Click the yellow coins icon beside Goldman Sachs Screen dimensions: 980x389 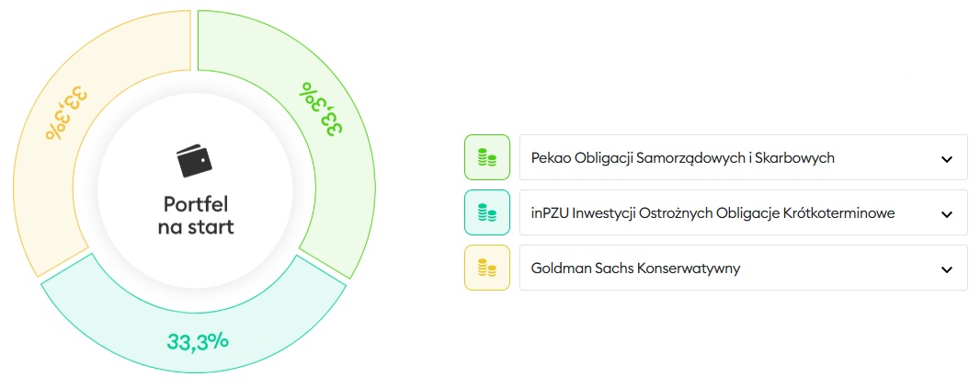point(487,268)
